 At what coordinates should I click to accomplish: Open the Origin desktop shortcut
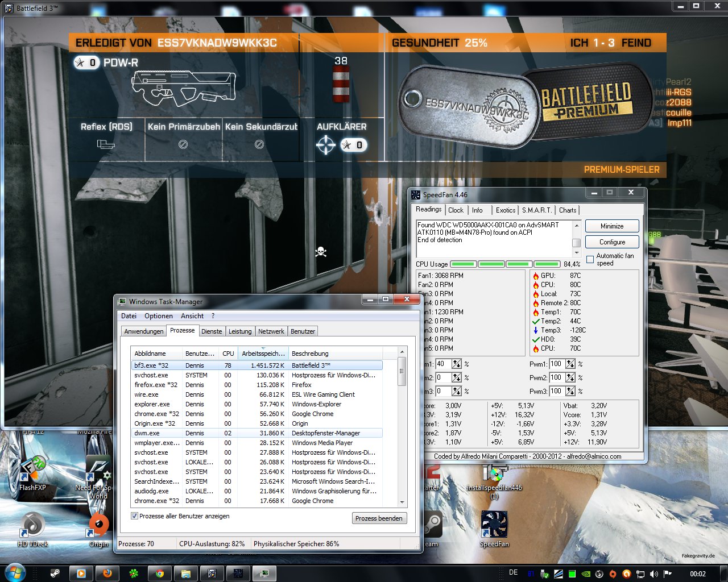[x=98, y=529]
